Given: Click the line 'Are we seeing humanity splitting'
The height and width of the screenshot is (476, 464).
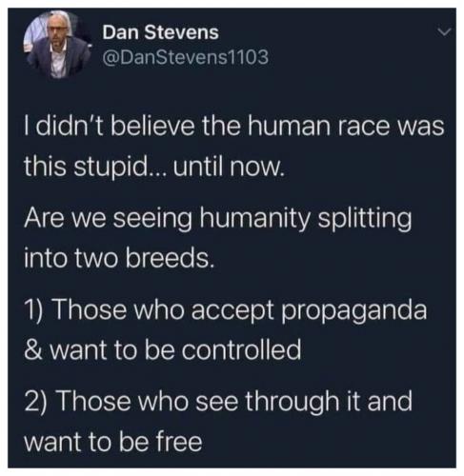Looking at the screenshot, I should (218, 218).
